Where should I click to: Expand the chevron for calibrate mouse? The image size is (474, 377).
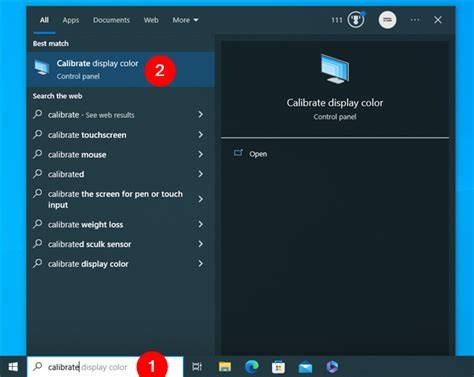click(200, 154)
